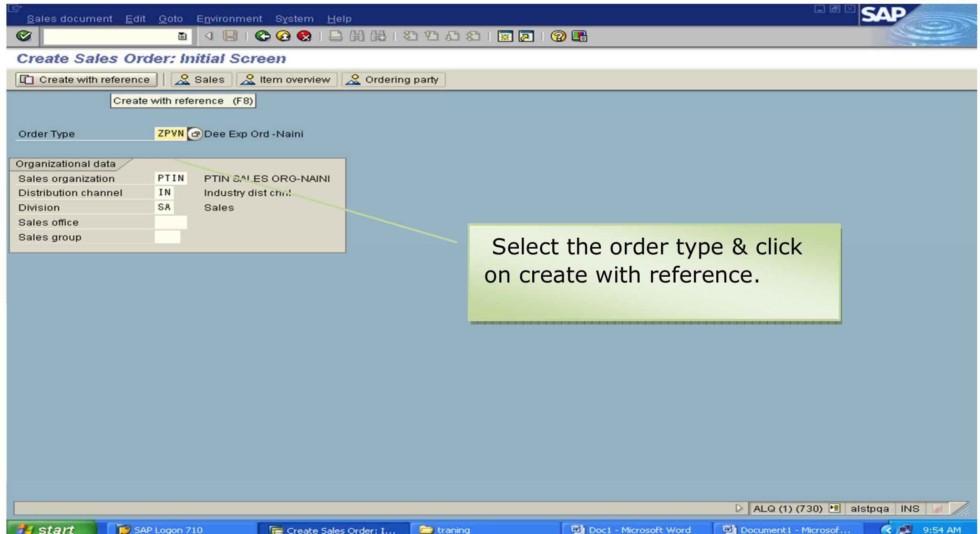Click the Item overview button
The image size is (980, 534).
[x=287, y=80]
